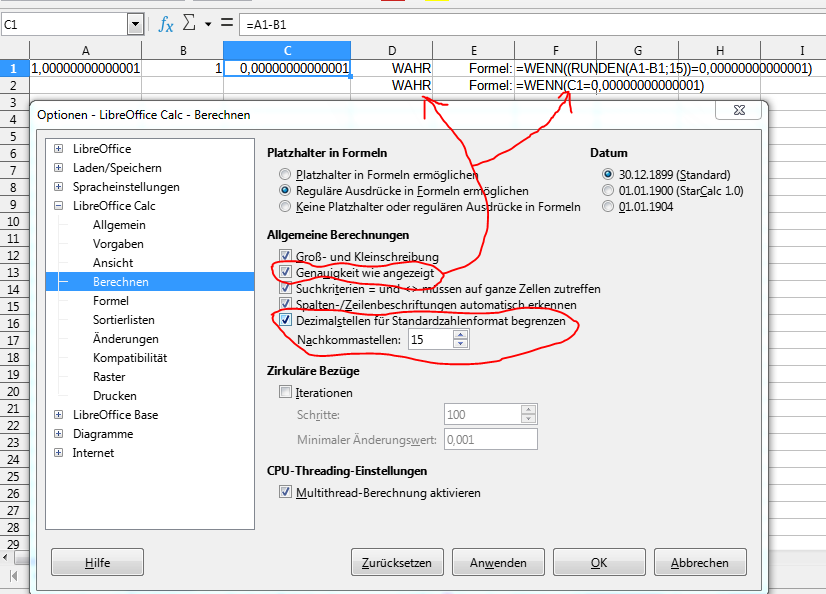
Task: Click column H header
Action: (x=720, y=51)
